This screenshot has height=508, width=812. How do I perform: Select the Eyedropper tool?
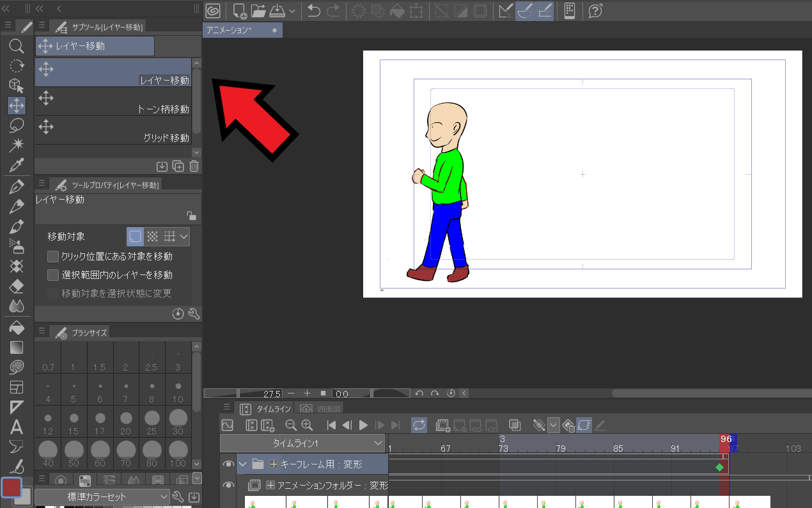17,166
